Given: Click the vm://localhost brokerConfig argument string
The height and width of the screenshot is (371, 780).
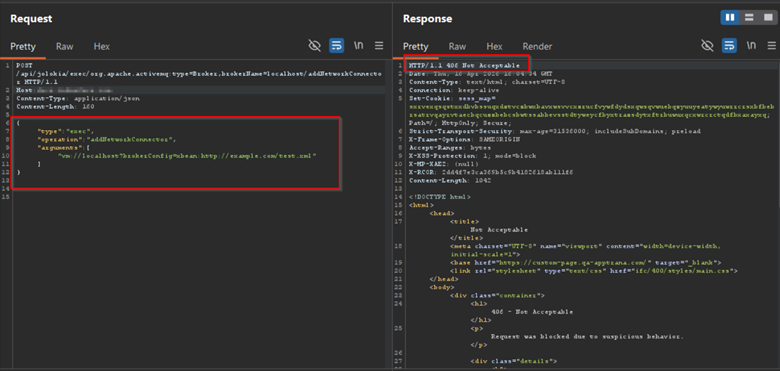Looking at the screenshot, I should (x=188, y=156).
